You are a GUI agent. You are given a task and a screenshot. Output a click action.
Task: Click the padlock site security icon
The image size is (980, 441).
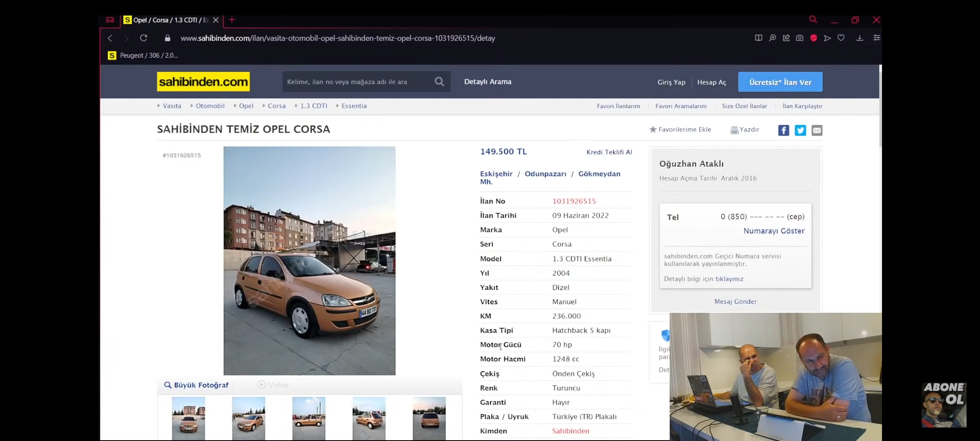coord(167,38)
